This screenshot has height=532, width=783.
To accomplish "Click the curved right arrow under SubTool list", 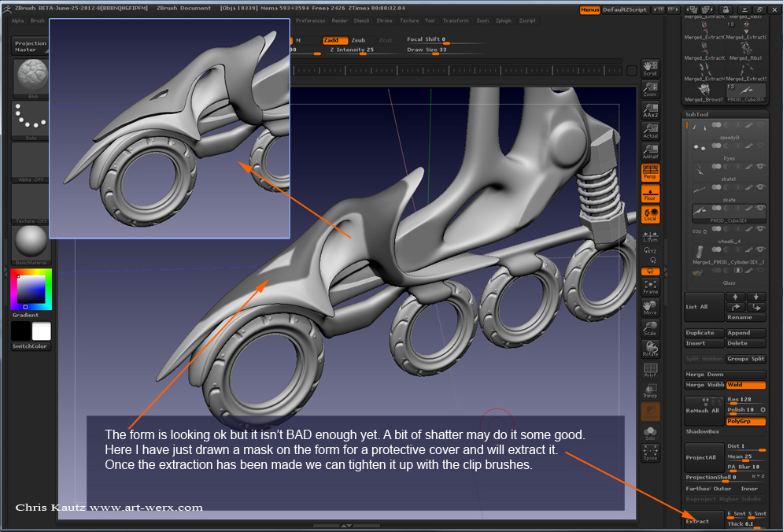I will [735, 307].
